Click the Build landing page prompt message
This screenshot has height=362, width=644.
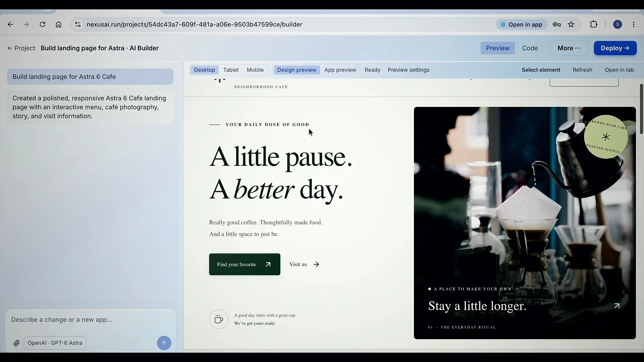pos(90,77)
